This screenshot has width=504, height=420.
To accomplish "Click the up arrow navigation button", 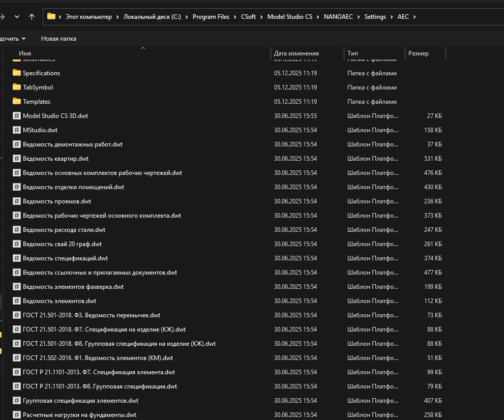I will [32, 16].
